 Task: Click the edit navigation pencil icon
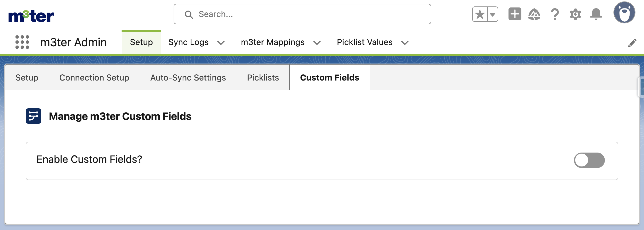point(632,43)
